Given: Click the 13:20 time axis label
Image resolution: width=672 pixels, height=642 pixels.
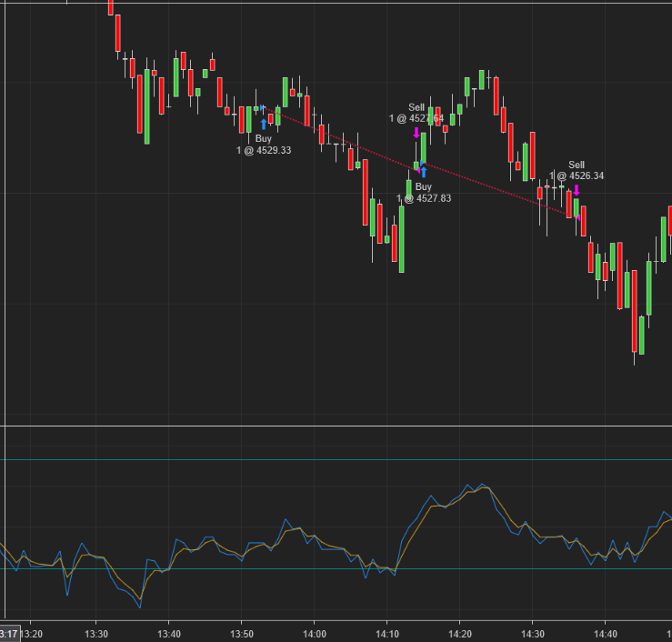Looking at the screenshot, I should [32, 634].
